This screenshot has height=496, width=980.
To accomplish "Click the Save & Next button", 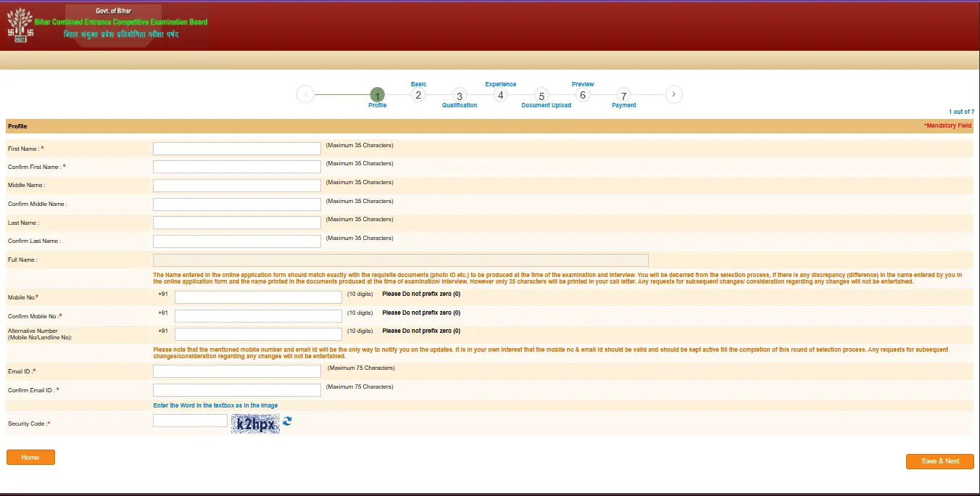I will click(x=940, y=461).
